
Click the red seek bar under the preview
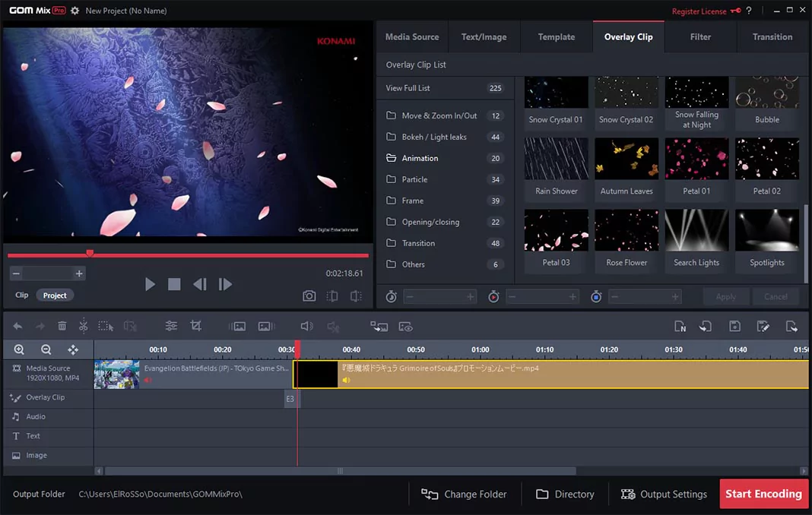click(x=188, y=255)
